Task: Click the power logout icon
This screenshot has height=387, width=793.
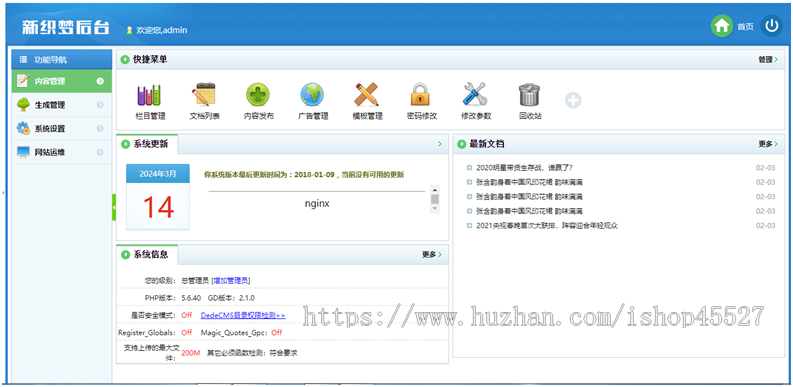Action: (771, 26)
